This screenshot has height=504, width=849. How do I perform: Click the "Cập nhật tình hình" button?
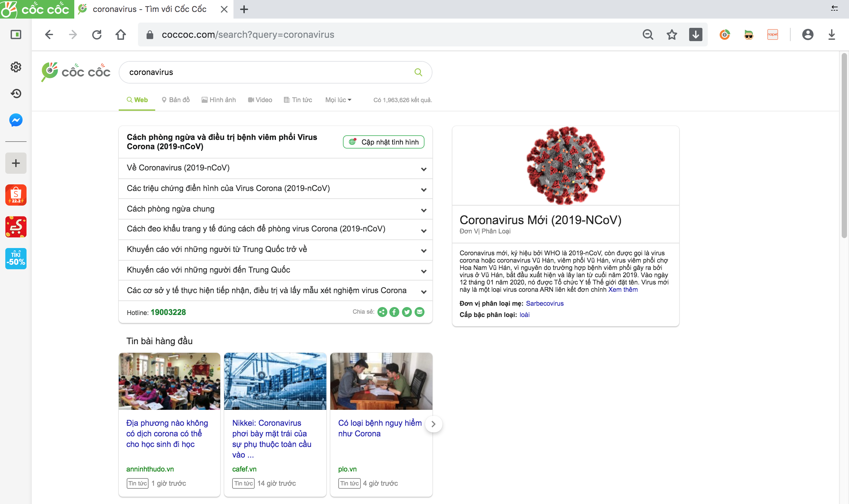tap(383, 142)
